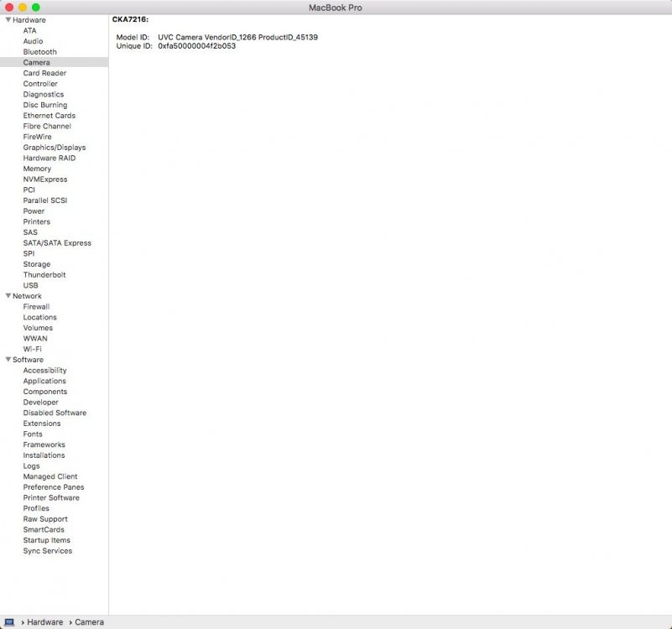Open Frameworks entry

pos(44,444)
